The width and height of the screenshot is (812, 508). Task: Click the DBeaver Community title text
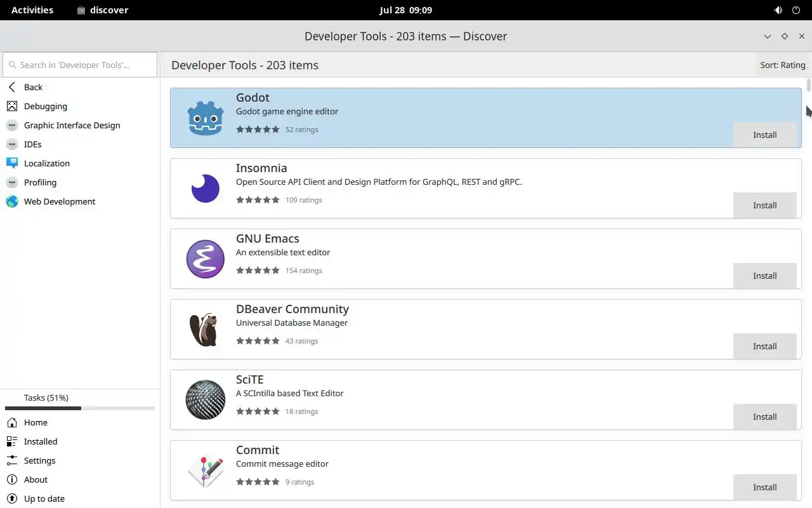pos(292,309)
